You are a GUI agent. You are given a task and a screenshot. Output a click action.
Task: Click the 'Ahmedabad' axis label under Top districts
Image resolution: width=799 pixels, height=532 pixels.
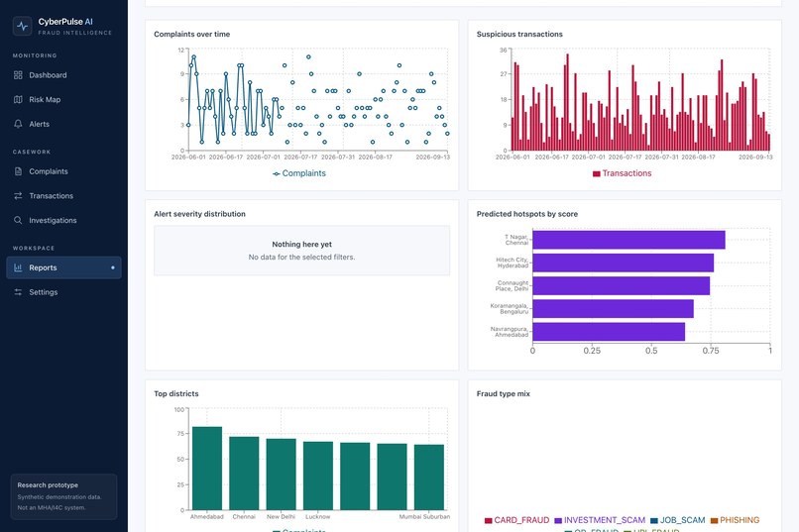tap(207, 517)
